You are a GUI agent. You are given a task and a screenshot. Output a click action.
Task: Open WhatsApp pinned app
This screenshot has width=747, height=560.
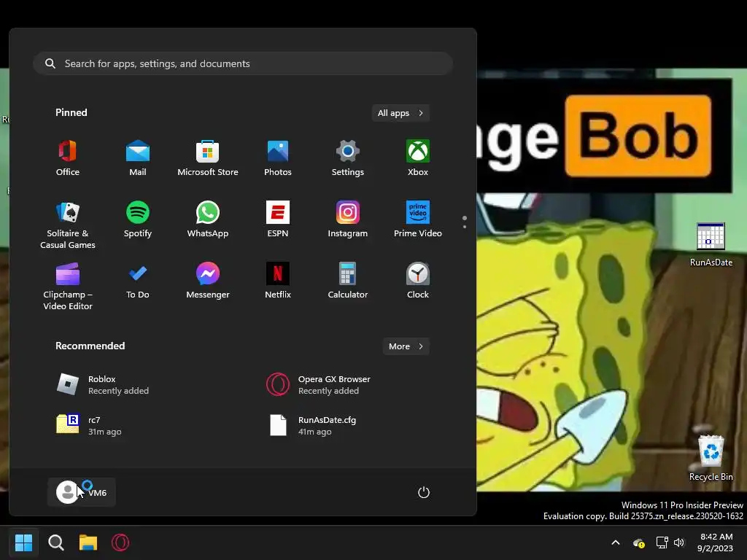[208, 219]
